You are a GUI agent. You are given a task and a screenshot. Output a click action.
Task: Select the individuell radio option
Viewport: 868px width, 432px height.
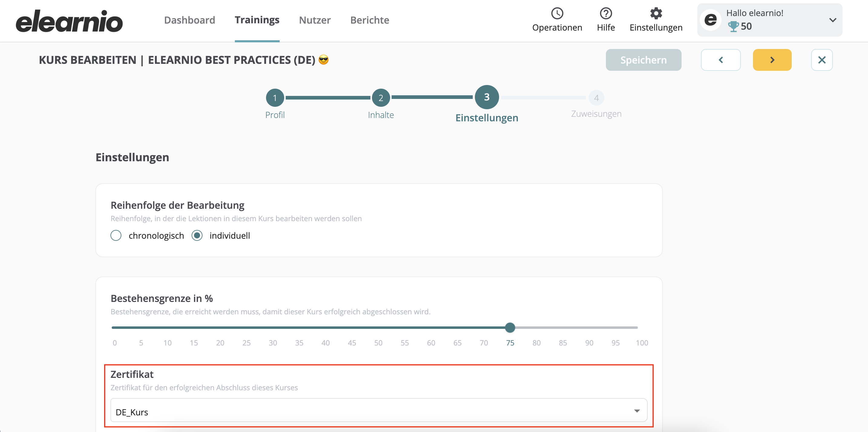point(197,235)
